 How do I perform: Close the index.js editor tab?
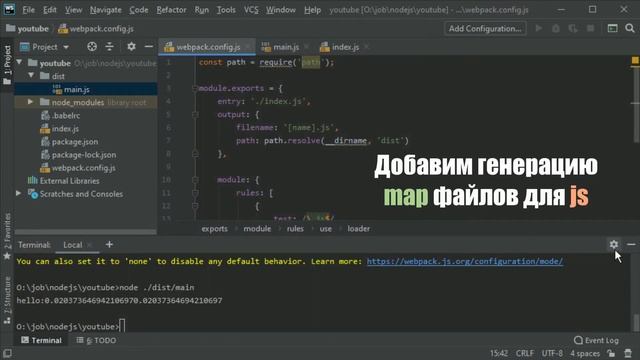coord(367,47)
